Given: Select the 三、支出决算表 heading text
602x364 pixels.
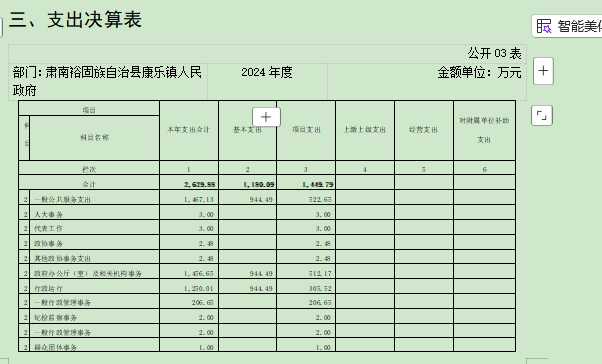Looking at the screenshot, I should (x=75, y=20).
